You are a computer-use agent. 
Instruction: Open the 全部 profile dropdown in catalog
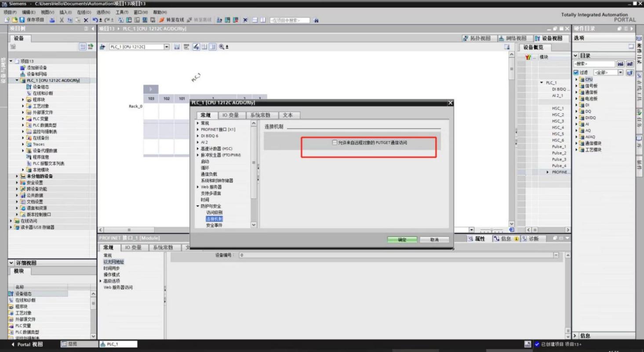620,72
